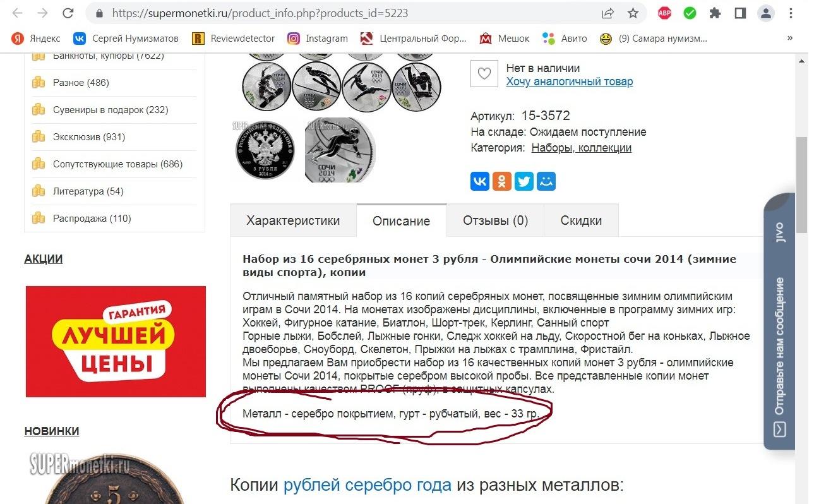Follow the Хочу аналогичный товар link
Image resolution: width=814 pixels, height=504 pixels.
569,81
